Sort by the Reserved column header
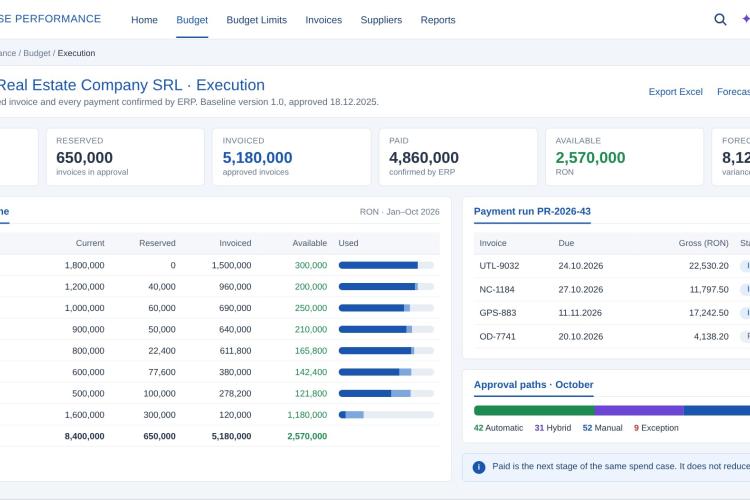Viewport: 750px width, 500px height. [x=157, y=243]
